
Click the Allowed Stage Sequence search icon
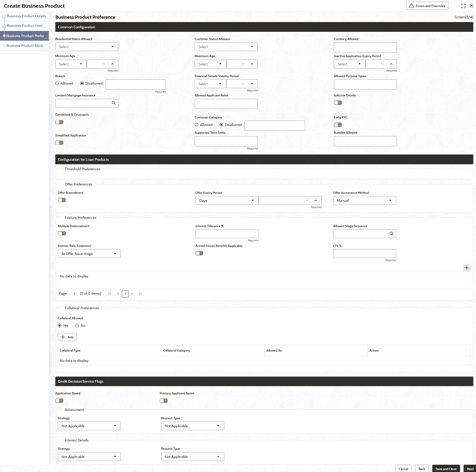point(391,234)
